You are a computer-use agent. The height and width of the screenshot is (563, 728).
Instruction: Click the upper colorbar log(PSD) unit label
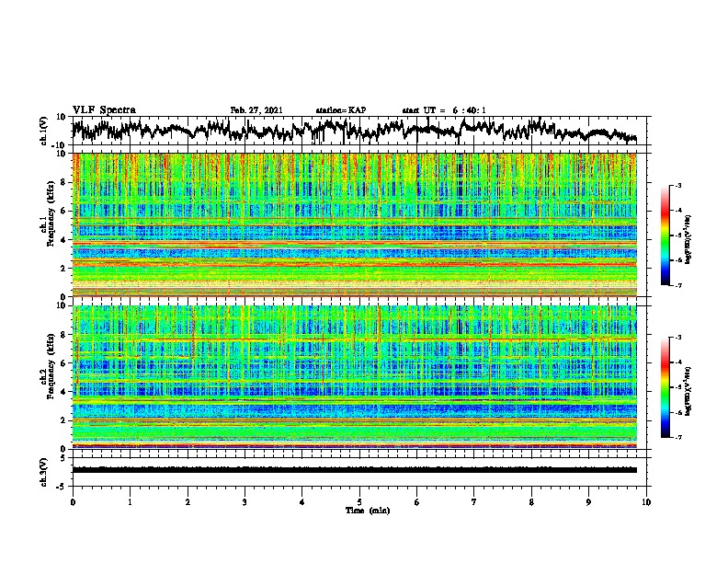[688, 239]
